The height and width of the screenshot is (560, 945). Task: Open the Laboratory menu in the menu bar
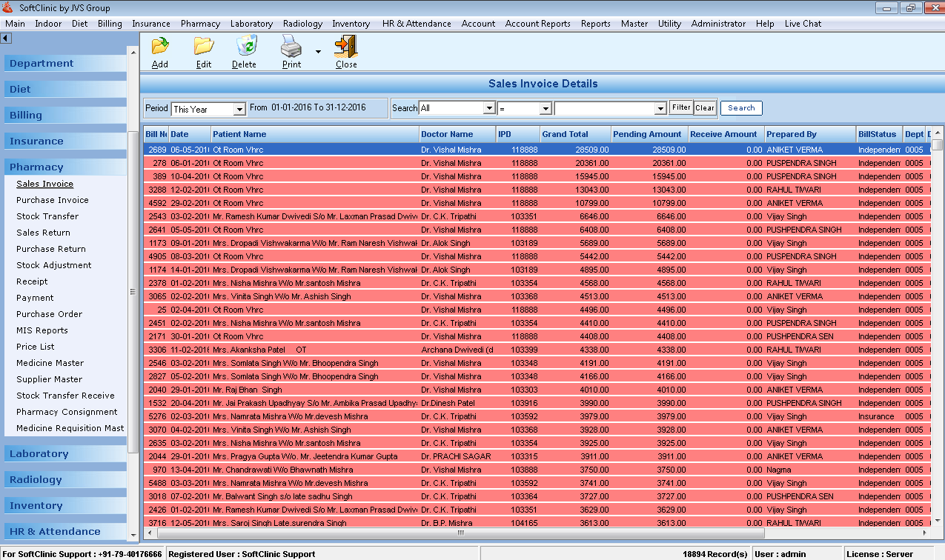pyautogui.click(x=251, y=24)
